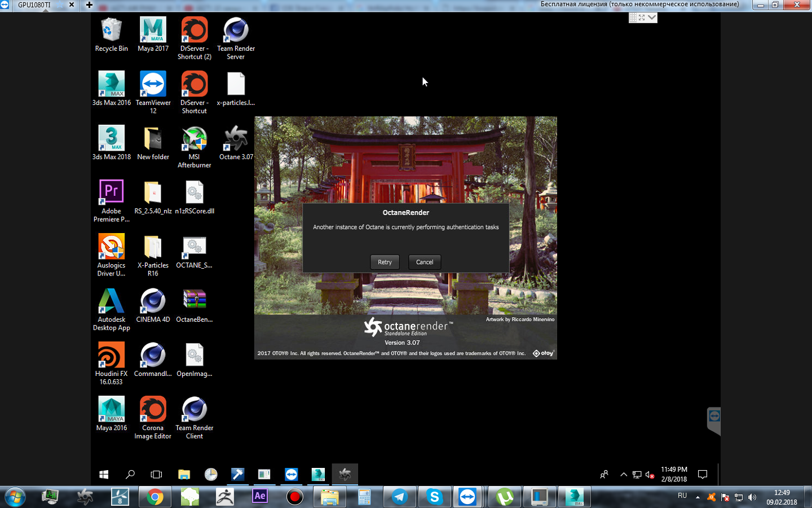Switch the RU input language indicator
812x508 pixels.
click(x=682, y=496)
